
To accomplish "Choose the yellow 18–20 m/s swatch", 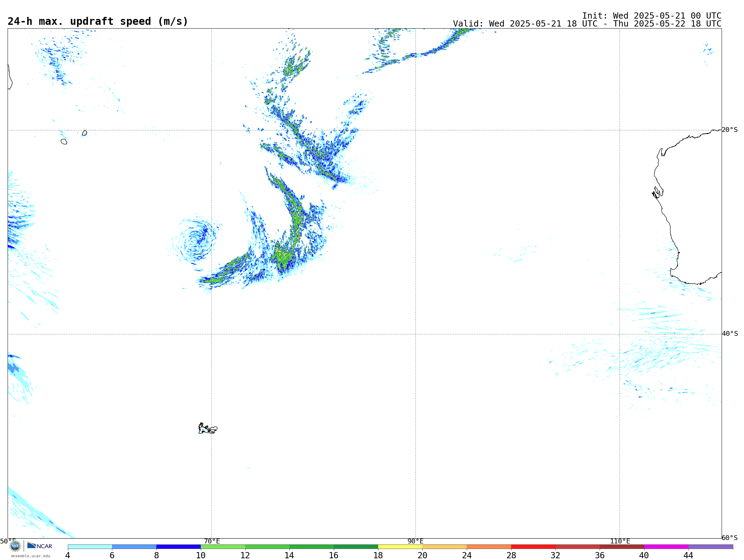I will (x=400, y=547).
